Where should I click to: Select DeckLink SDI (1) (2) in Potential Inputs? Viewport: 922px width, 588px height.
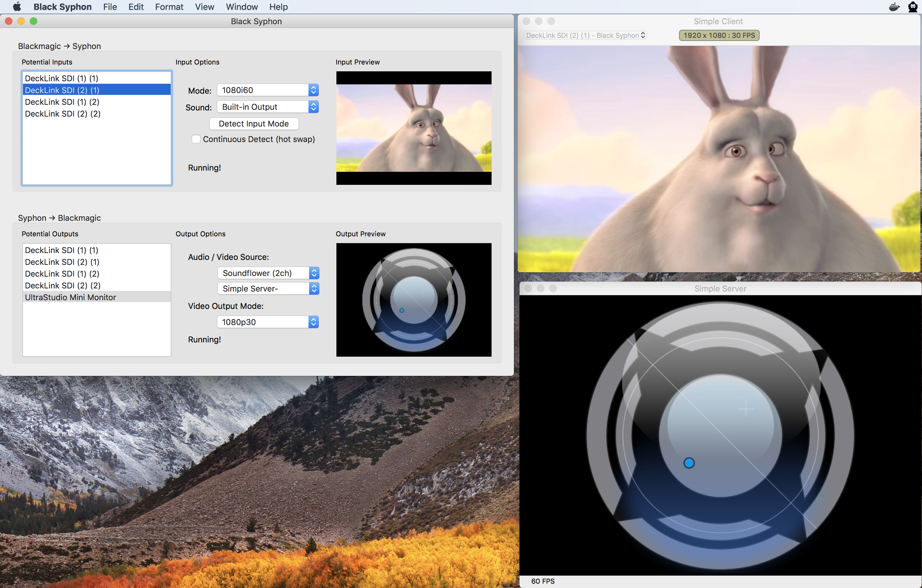coord(97,102)
